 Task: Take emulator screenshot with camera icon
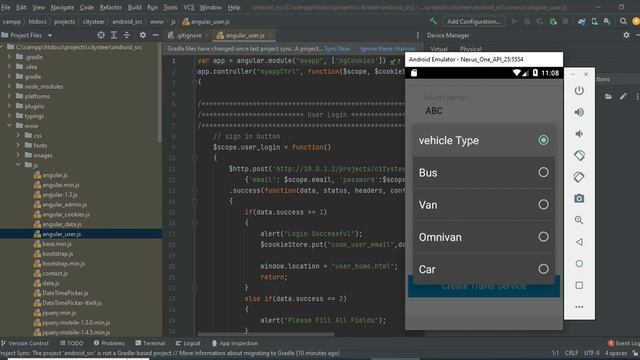[579, 199]
